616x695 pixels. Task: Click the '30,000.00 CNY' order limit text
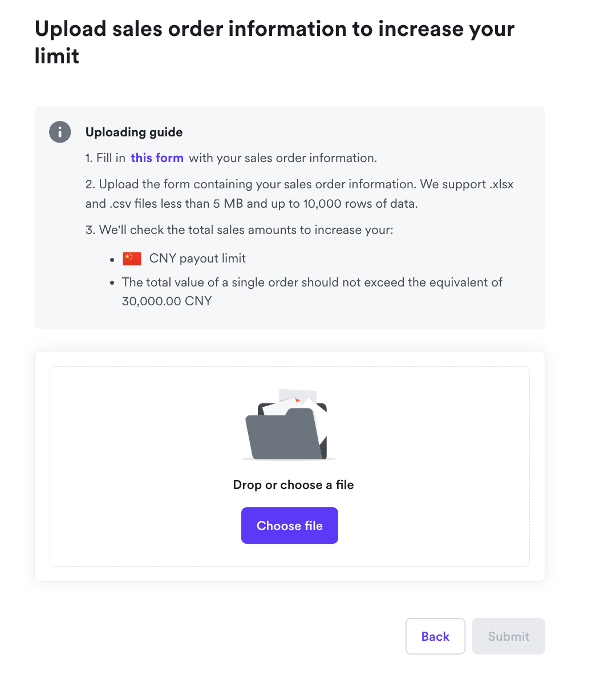(x=167, y=301)
